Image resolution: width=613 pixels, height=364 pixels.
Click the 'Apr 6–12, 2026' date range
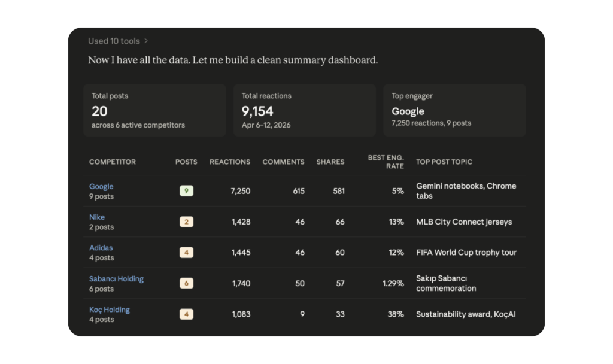click(x=266, y=126)
